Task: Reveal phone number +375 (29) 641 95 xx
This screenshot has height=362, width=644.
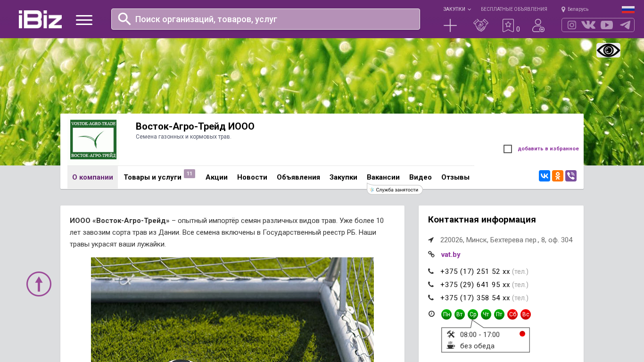Action: [x=475, y=285]
